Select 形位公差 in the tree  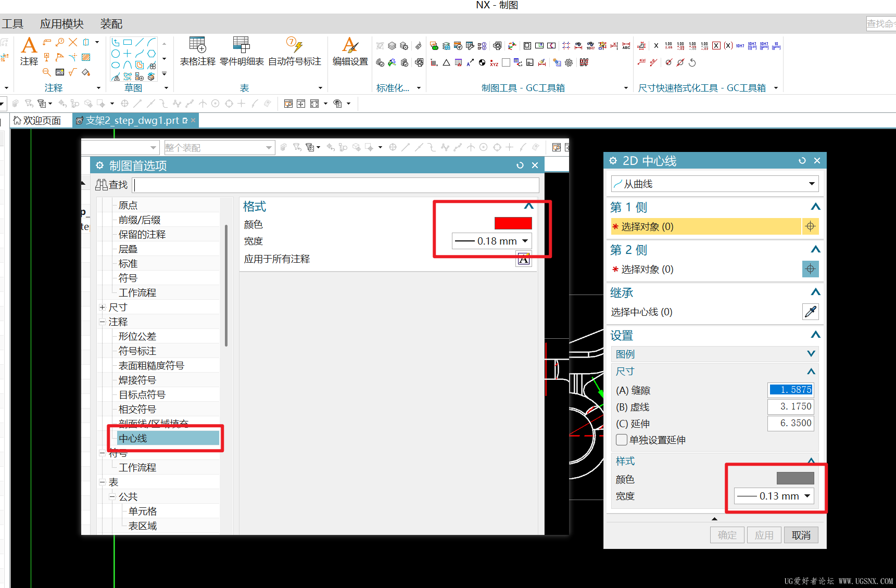click(x=137, y=336)
